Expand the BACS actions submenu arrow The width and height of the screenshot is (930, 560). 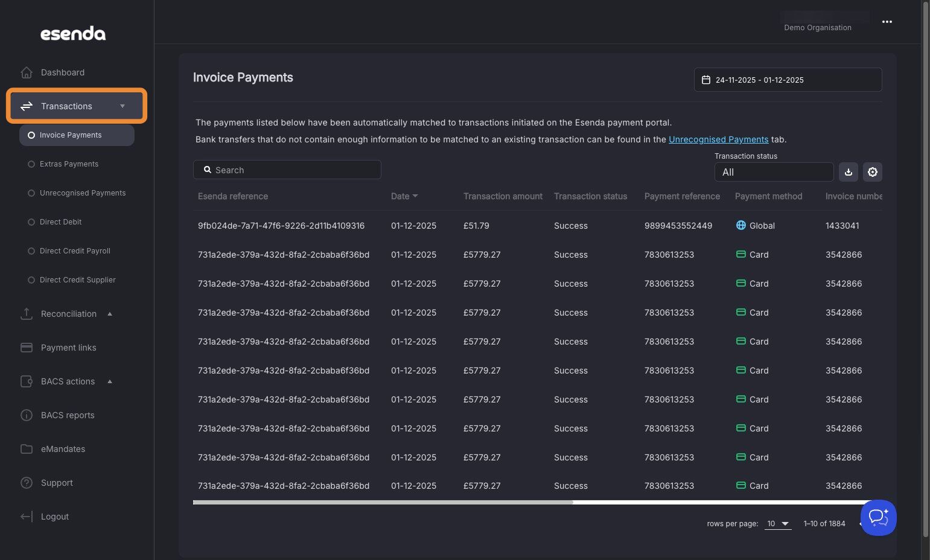[110, 381]
